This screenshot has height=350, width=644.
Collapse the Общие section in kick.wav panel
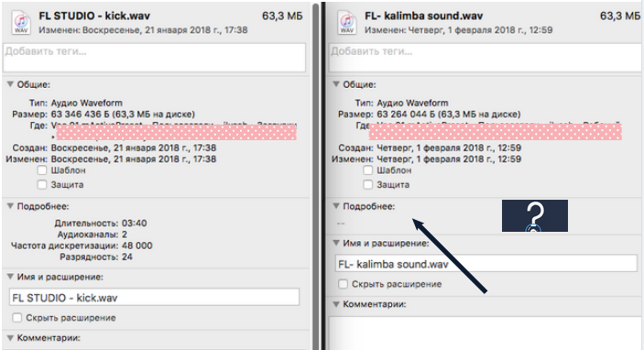click(10, 84)
